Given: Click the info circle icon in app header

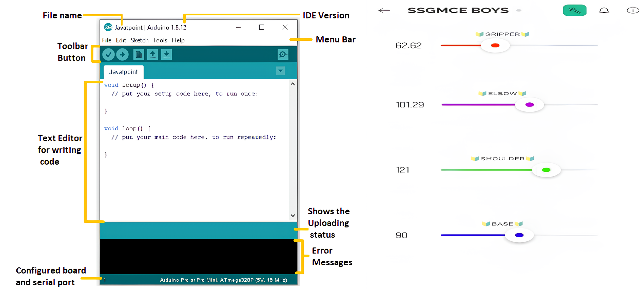Looking at the screenshot, I should pos(633,10).
